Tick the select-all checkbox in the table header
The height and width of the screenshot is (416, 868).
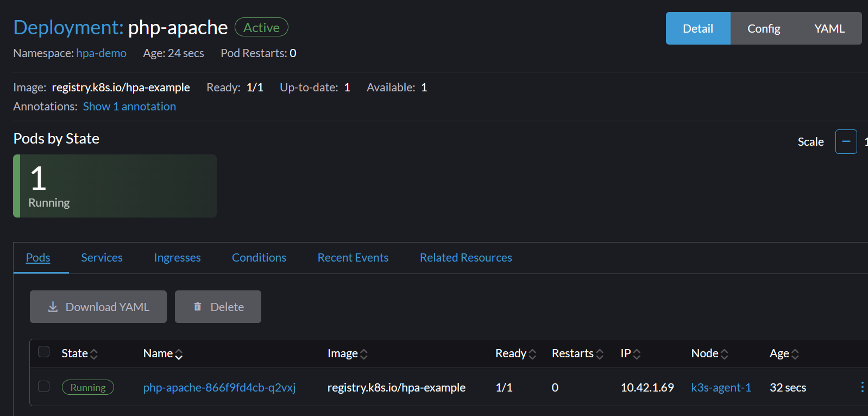(x=44, y=352)
